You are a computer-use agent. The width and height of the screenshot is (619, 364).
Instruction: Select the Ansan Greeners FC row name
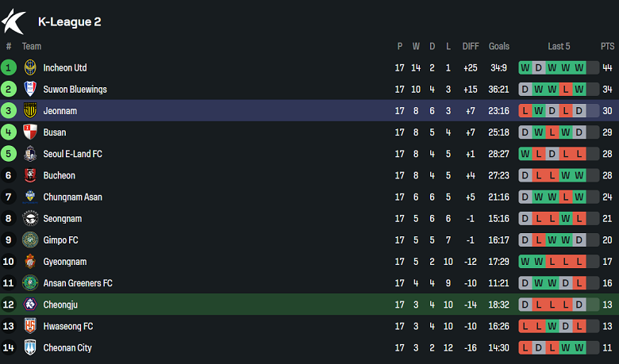[78, 283]
